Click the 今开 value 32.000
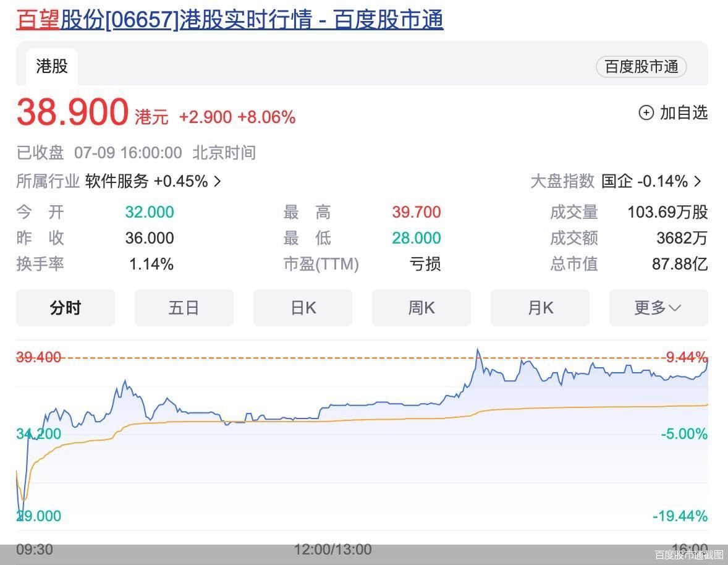This screenshot has height=565, width=728. point(150,212)
